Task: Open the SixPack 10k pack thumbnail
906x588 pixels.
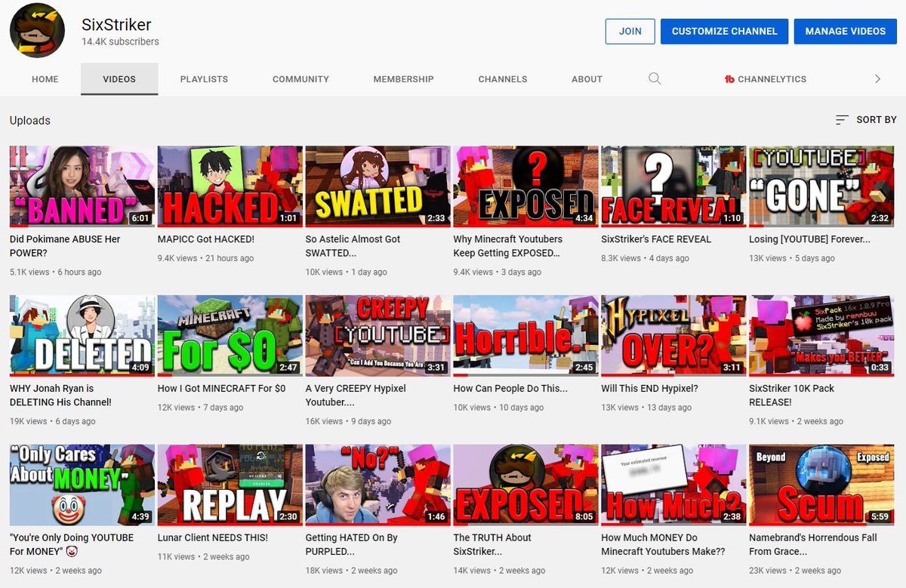Action: coord(821,336)
